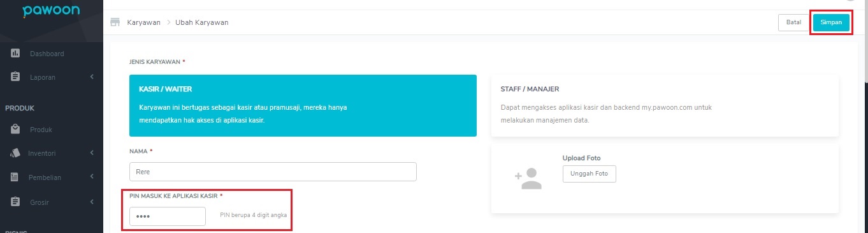Expand the Grosir submenu arrow
Viewport: 868px width, 233px height.
pyautogui.click(x=92, y=202)
